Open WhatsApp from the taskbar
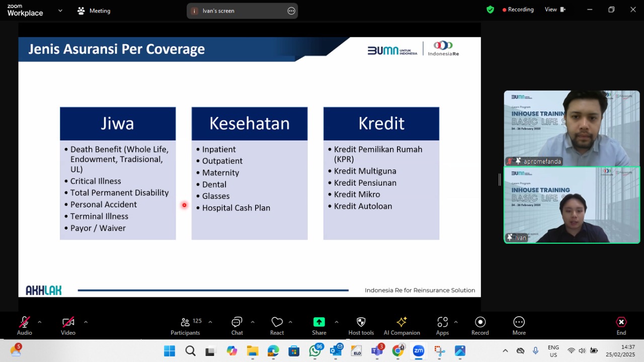Image resolution: width=644 pixels, height=362 pixels. (x=315, y=350)
